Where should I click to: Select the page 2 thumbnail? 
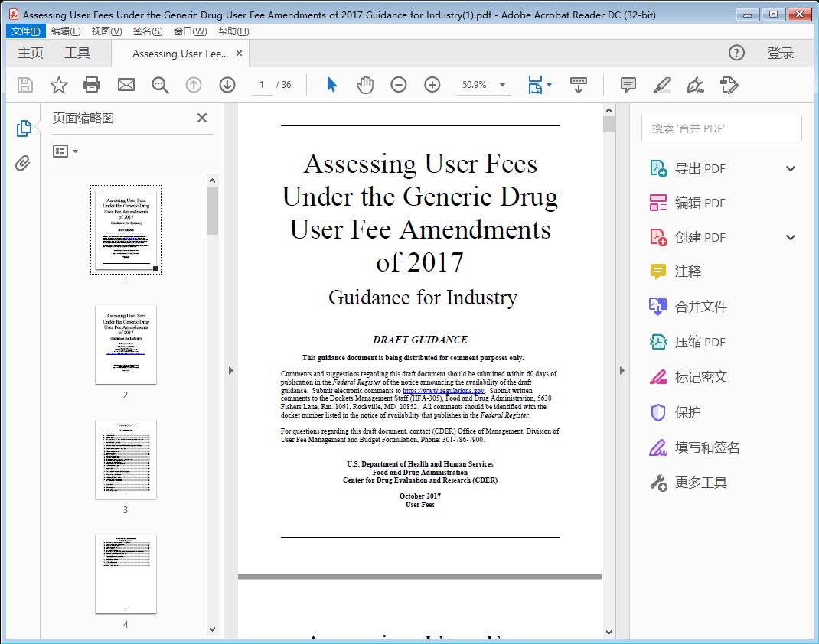coord(126,345)
